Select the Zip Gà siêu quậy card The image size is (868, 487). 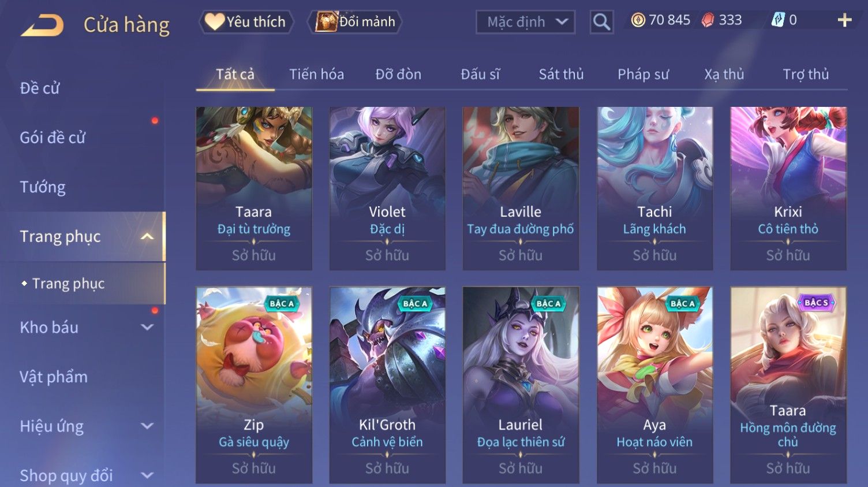pyautogui.click(x=254, y=385)
